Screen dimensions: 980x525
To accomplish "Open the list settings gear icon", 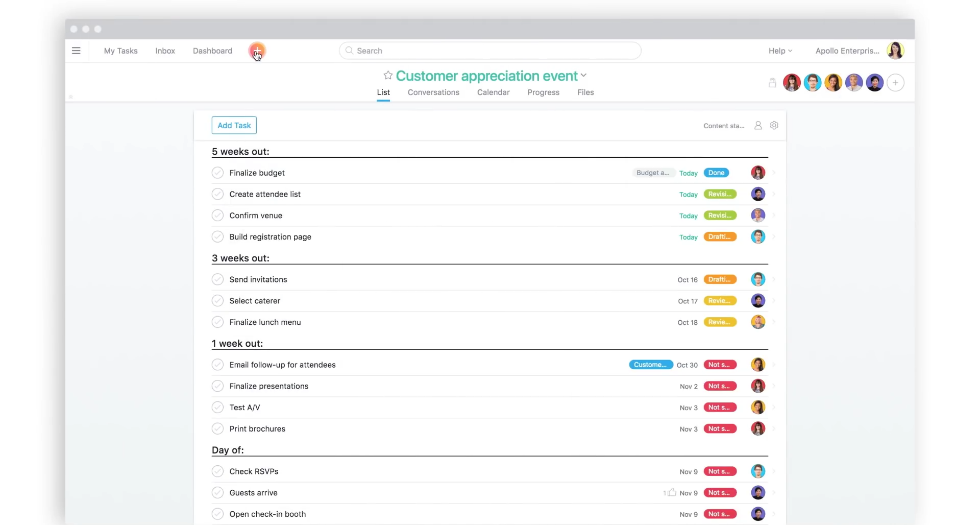I will [774, 126].
